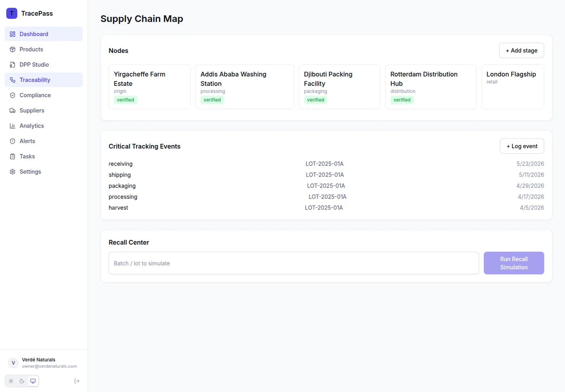Click the user avatar V
Viewport: 565px width, 392px height.
click(13, 363)
